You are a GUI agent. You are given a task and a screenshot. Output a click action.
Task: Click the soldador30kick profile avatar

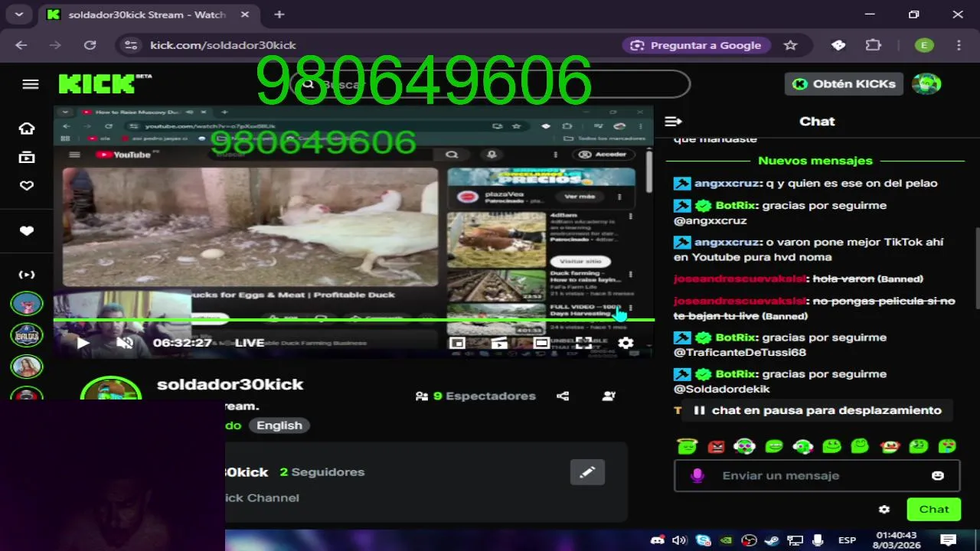(111, 389)
